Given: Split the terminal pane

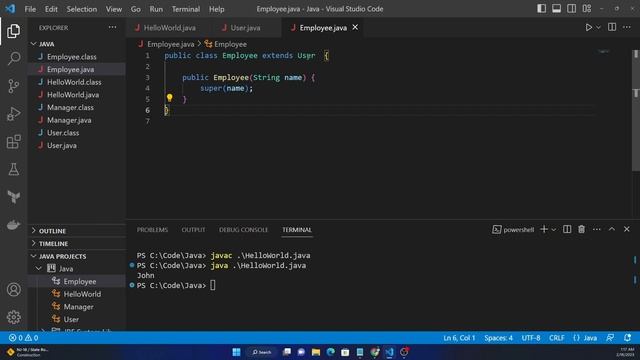Looking at the screenshot, I should click(x=567, y=229).
